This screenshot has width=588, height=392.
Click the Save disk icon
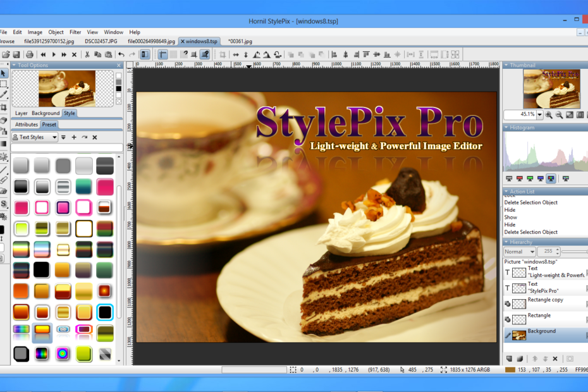pos(16,55)
